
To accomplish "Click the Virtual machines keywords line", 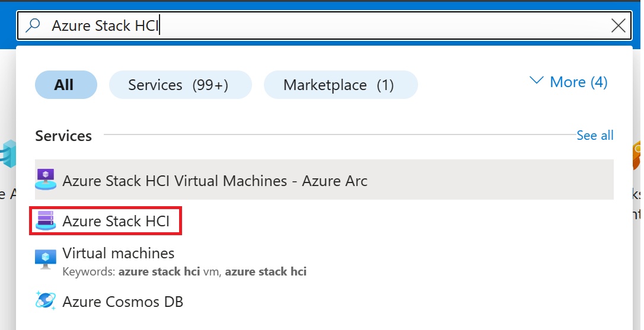I will coord(184,271).
